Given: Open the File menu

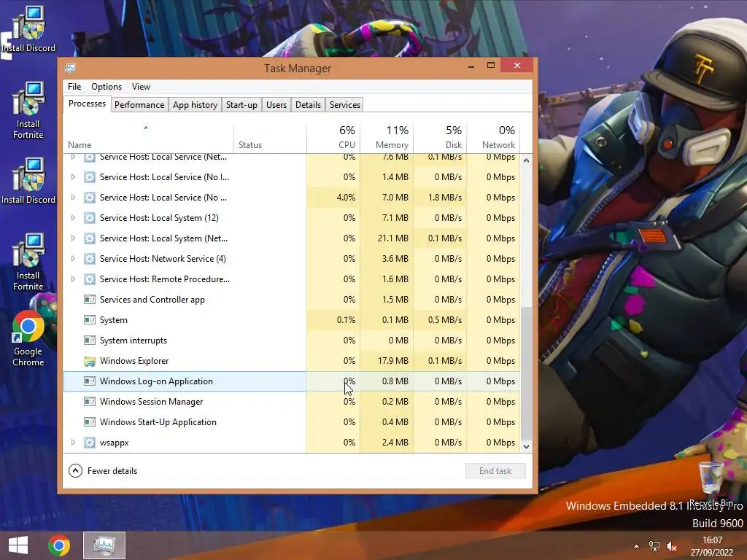Looking at the screenshot, I should pos(74,87).
